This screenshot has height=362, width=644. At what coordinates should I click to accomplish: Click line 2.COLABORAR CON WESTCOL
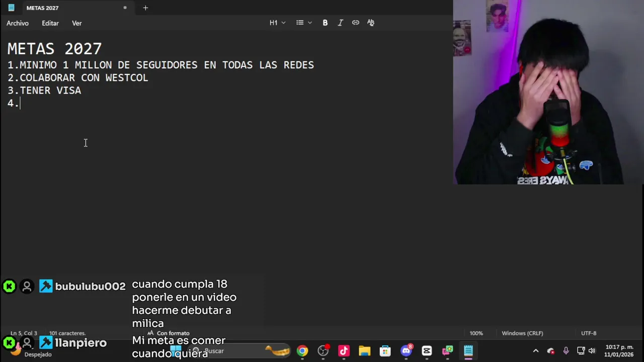click(x=77, y=77)
